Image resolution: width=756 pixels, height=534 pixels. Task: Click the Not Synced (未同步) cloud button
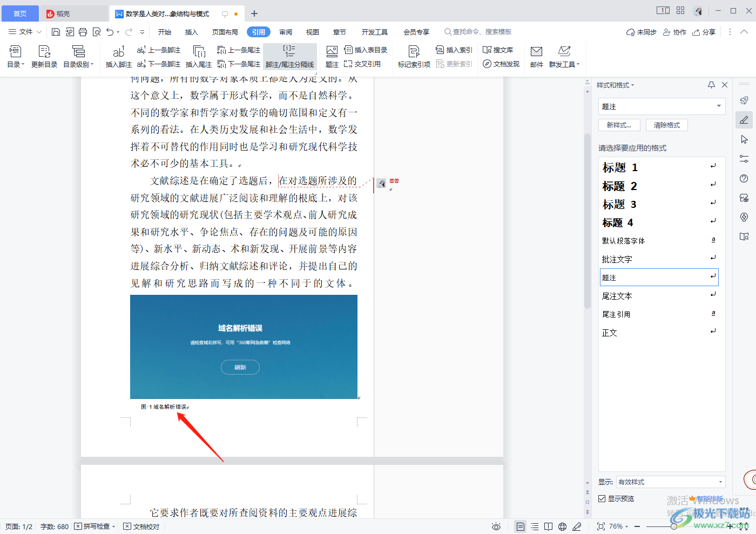click(x=641, y=32)
